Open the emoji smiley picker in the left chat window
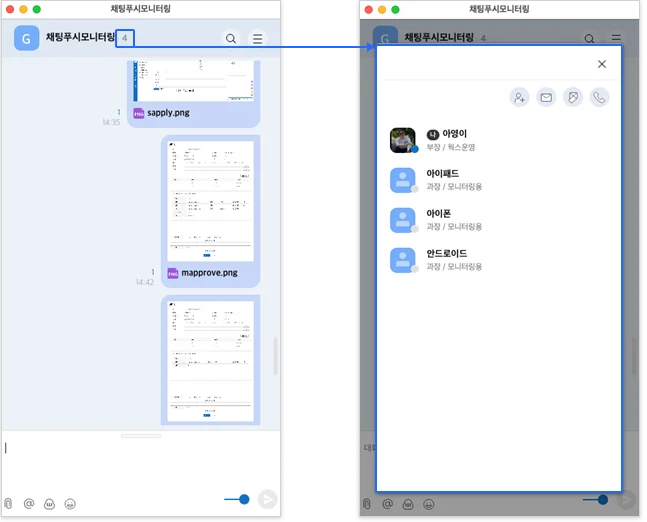Screen dimensions: 647x522 pyautogui.click(x=70, y=504)
